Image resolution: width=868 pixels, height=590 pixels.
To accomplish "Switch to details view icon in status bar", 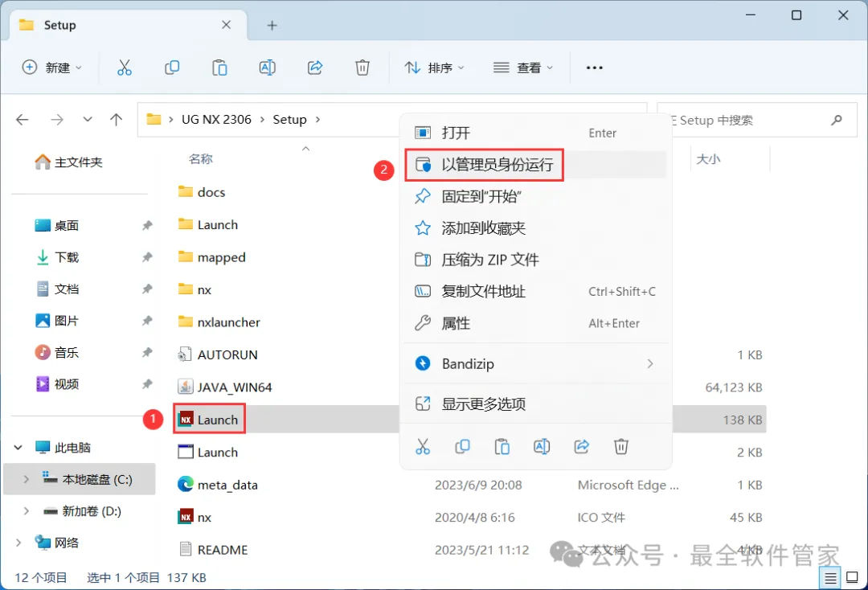I will pyautogui.click(x=830, y=579).
